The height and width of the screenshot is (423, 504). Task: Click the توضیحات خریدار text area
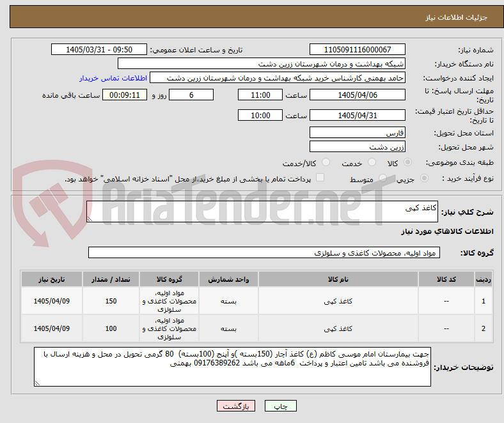pos(232,367)
